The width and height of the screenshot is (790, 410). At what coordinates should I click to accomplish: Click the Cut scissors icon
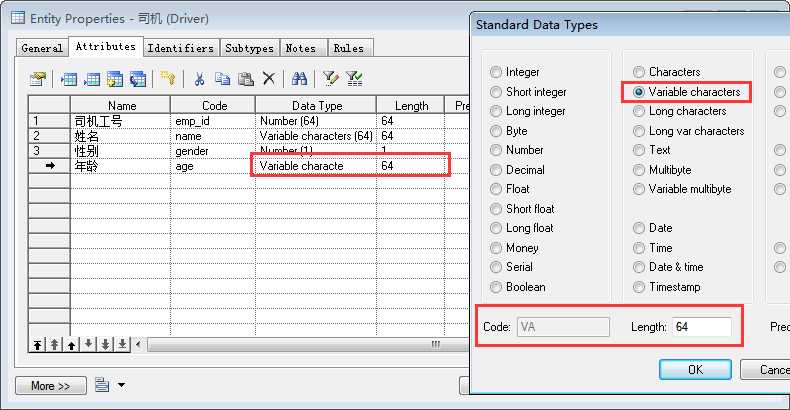click(x=199, y=79)
